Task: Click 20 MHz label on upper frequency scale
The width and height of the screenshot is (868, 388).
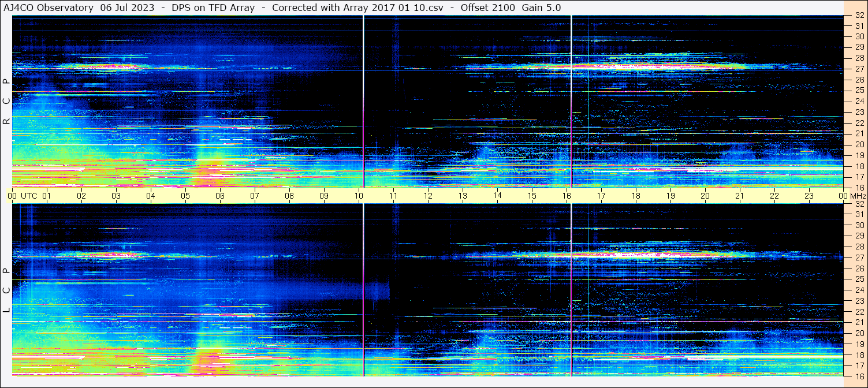Action: [859, 144]
